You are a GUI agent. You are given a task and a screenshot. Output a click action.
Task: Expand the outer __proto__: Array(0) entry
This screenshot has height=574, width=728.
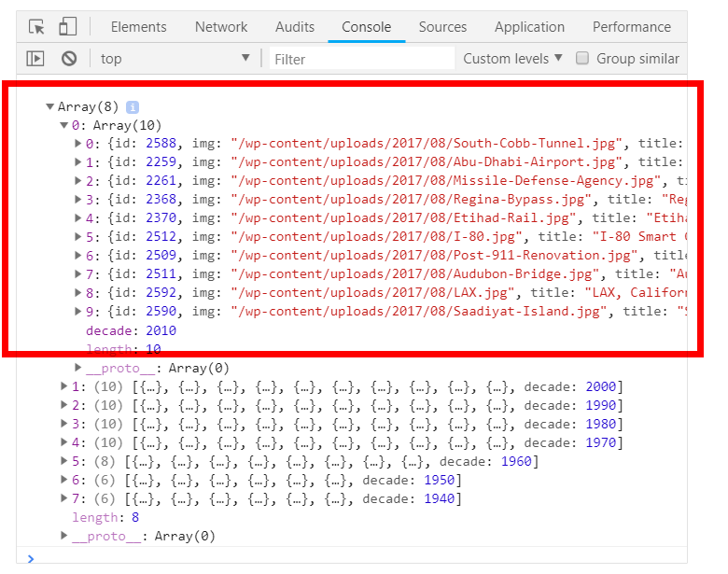point(64,536)
